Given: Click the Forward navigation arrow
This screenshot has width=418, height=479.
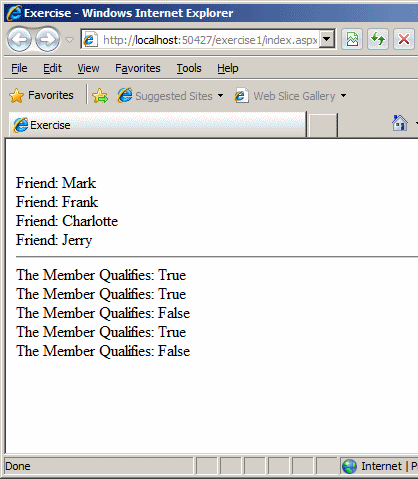Looking at the screenshot, I should point(48,40).
